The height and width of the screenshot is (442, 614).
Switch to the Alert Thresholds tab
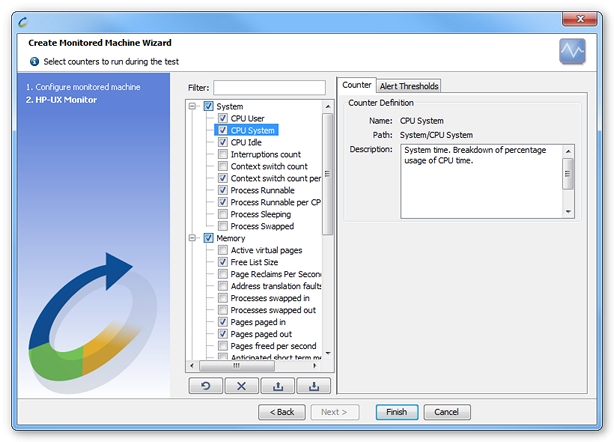(409, 86)
